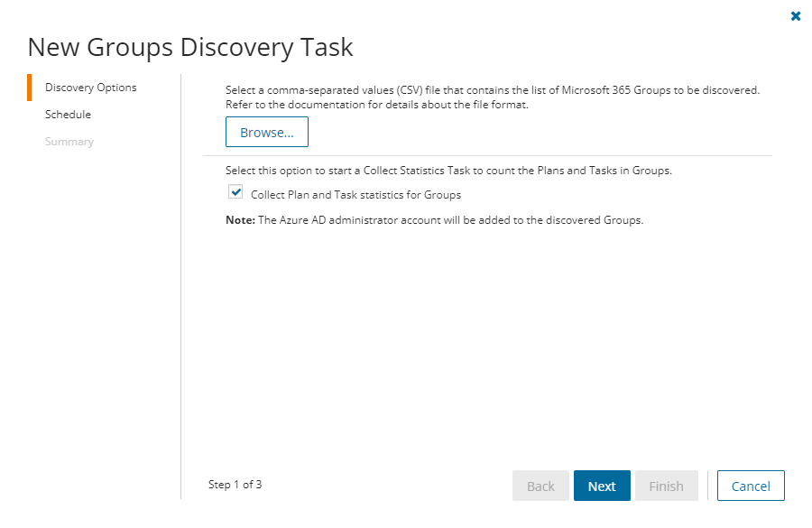The image size is (812, 528).
Task: Select the Discovery Options step
Action: (91, 88)
